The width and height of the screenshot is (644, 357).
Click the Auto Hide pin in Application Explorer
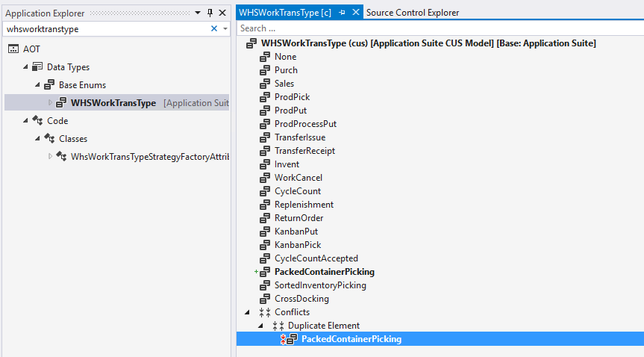pyautogui.click(x=210, y=13)
